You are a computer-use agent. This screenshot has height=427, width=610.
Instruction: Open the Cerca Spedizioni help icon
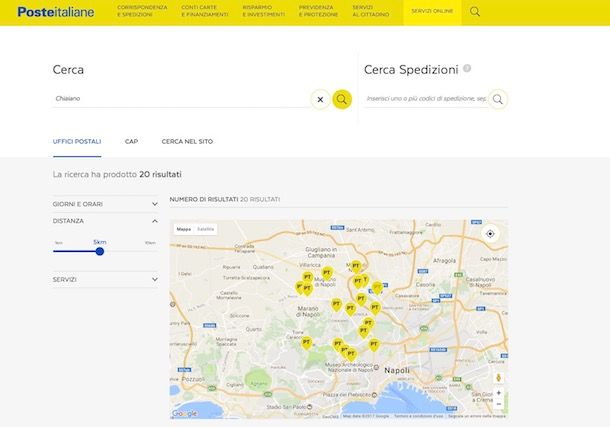tap(467, 68)
